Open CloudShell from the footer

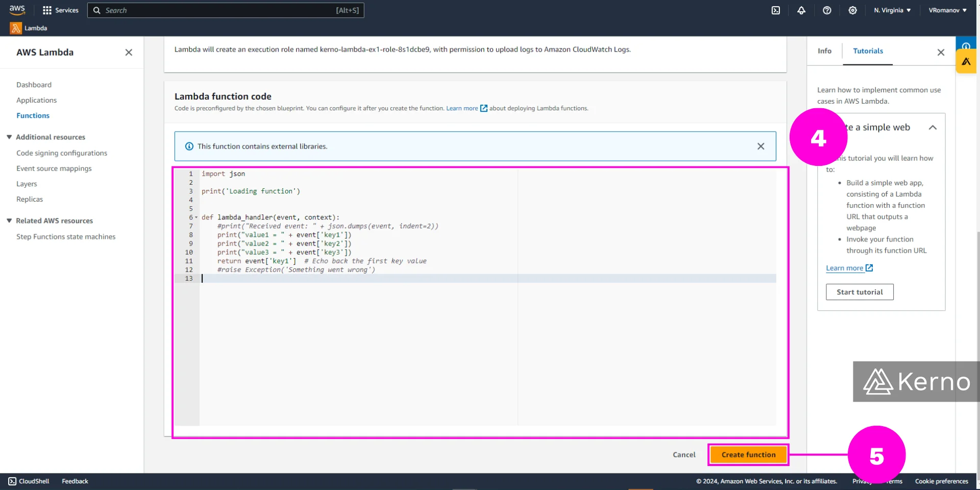(x=29, y=481)
